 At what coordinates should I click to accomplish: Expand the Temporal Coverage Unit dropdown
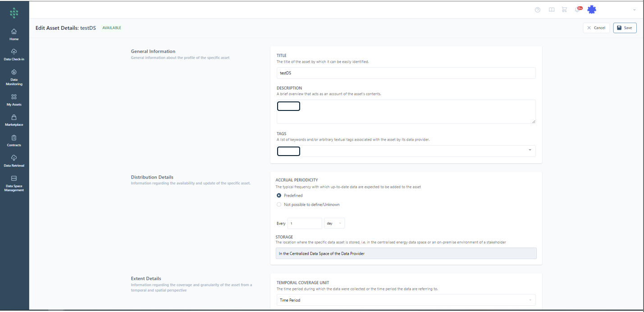pos(530,300)
